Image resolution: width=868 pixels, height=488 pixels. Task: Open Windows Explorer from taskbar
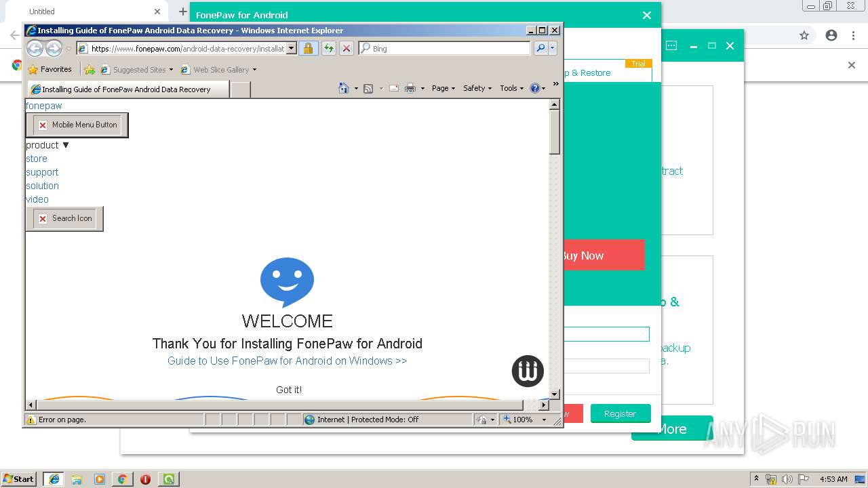coord(77,479)
